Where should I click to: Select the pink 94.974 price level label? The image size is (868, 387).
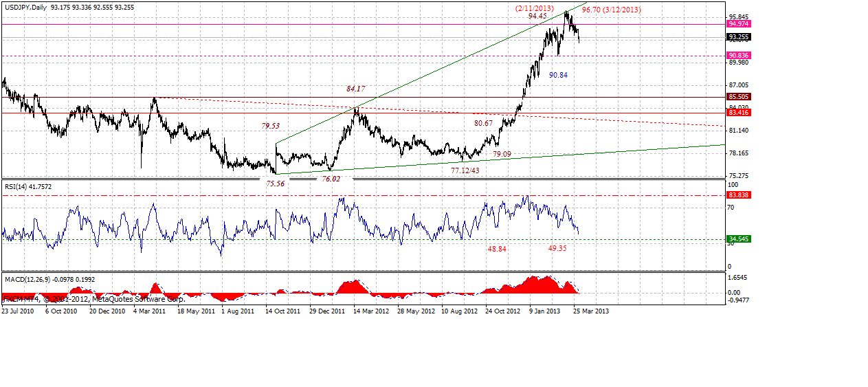click(738, 23)
